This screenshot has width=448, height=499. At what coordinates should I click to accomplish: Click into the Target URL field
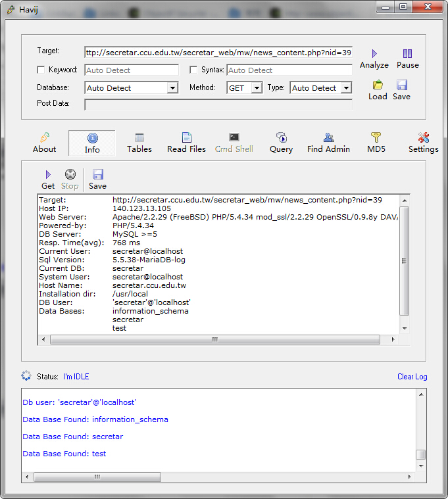(x=218, y=53)
